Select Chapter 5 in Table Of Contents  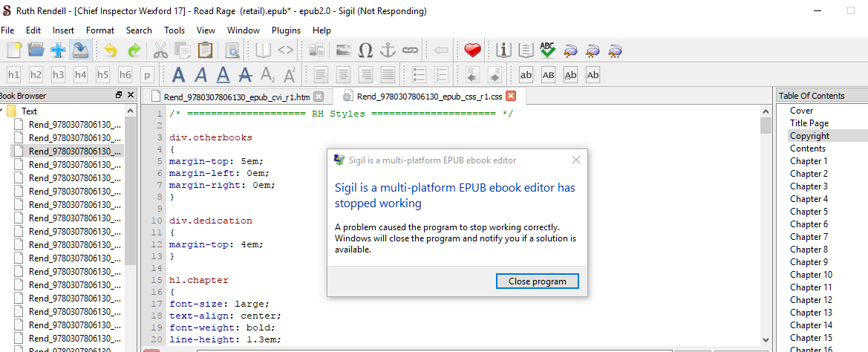(809, 212)
